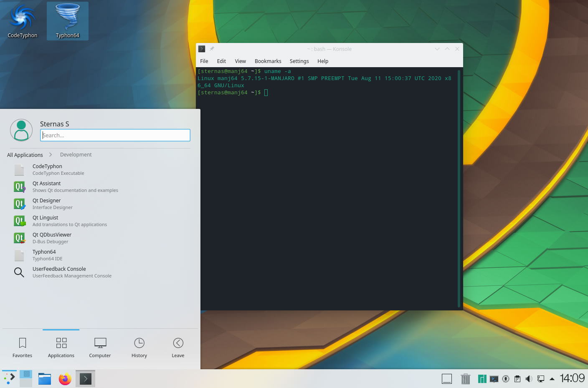588x388 pixels.
Task: Launch Qt Assistant from the menu
Action: pos(100,186)
